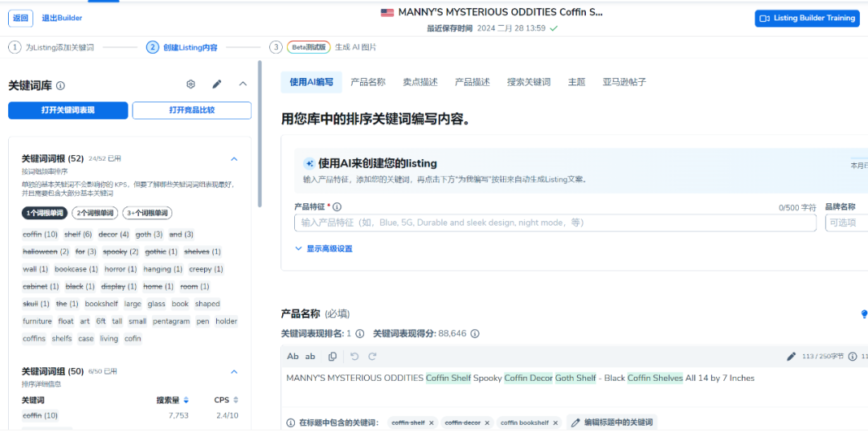The image size is (868, 433).
Task: Collapse the 关键词词根 (52) section
Action: [x=234, y=159]
